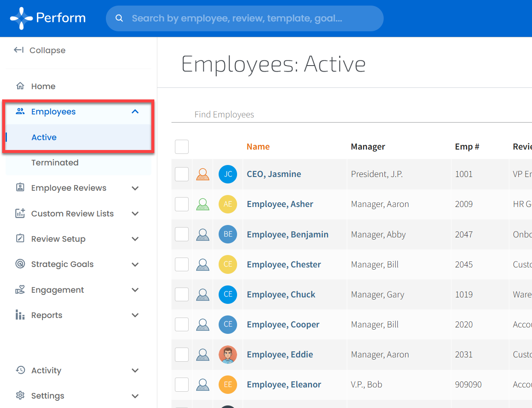The height and width of the screenshot is (408, 532).
Task: Open the Reports menu label
Action: [47, 315]
